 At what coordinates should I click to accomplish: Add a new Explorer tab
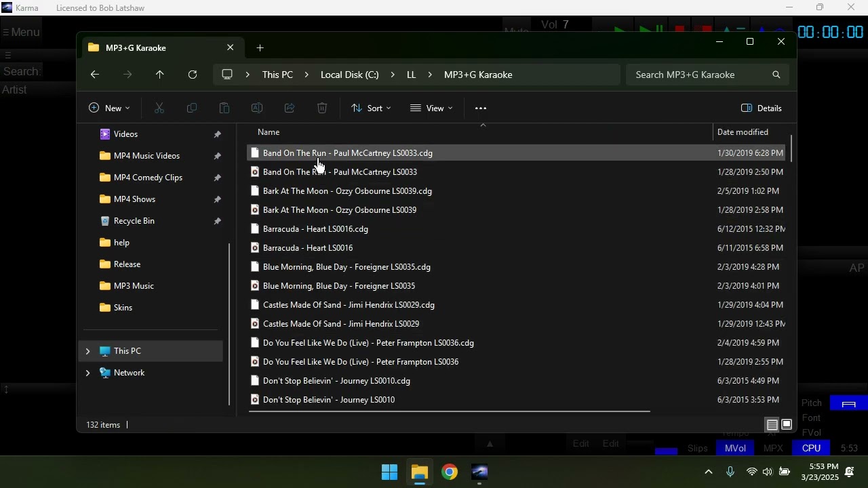[x=260, y=48]
